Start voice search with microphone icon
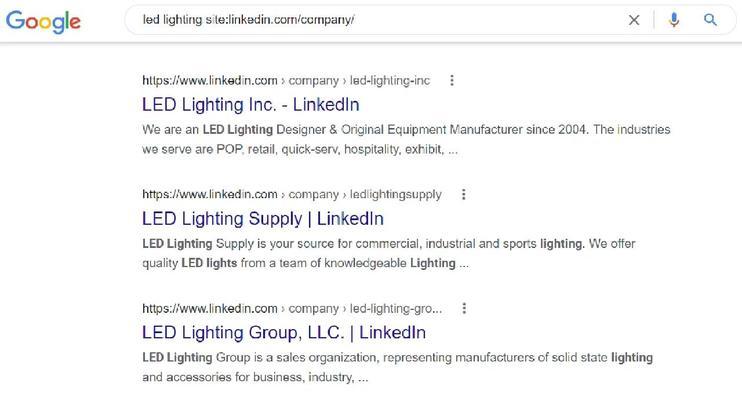The width and height of the screenshot is (742, 400). point(674,20)
